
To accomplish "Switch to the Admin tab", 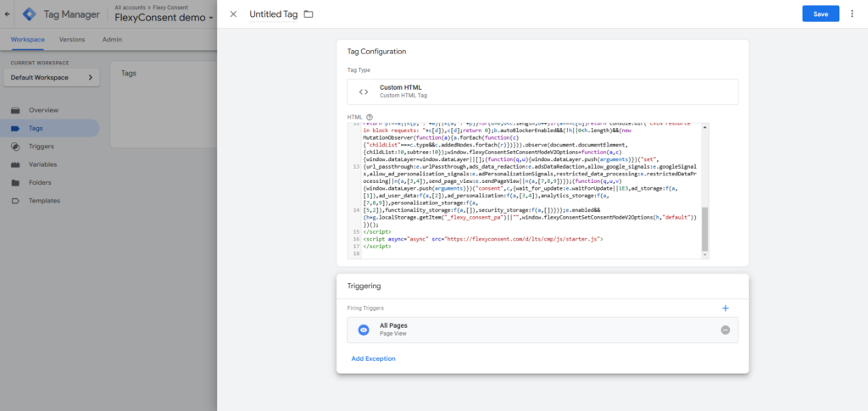I will pyautogui.click(x=112, y=39).
